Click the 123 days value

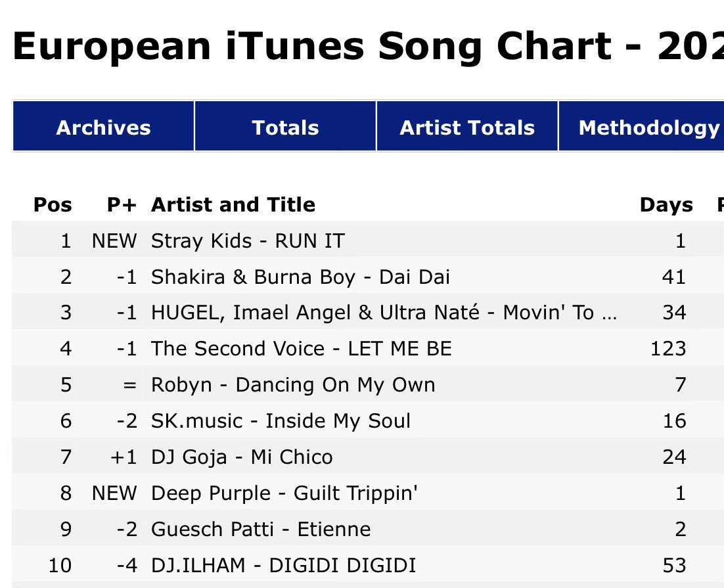pyautogui.click(x=668, y=349)
